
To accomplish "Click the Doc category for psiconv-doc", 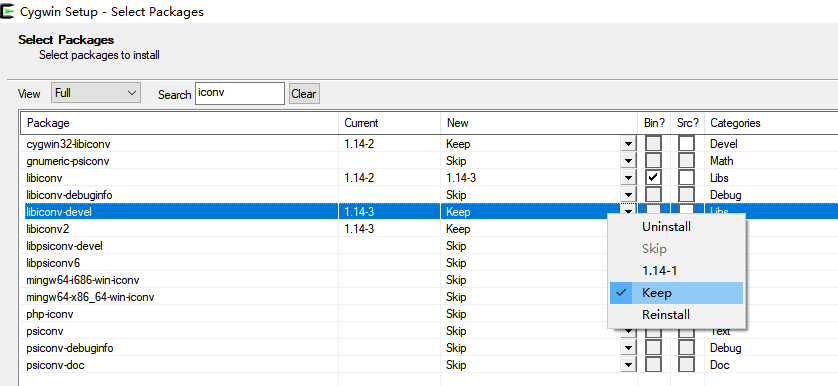I will tap(720, 365).
